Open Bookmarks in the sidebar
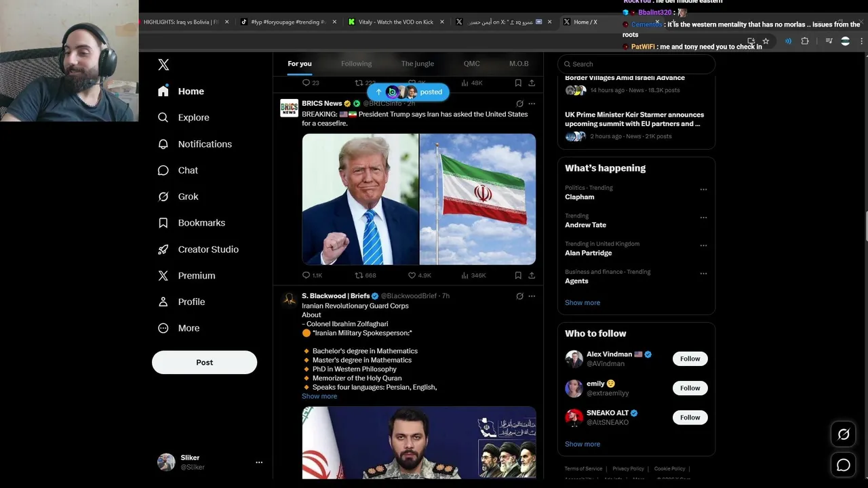This screenshot has width=868, height=488. click(191, 223)
